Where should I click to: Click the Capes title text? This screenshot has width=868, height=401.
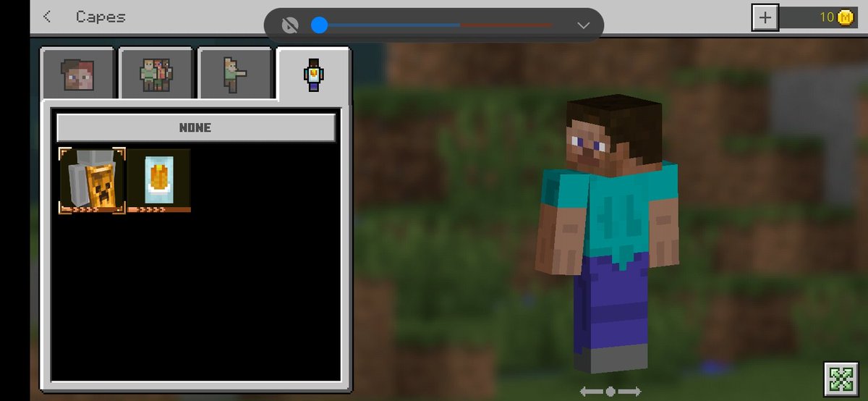pos(101,17)
